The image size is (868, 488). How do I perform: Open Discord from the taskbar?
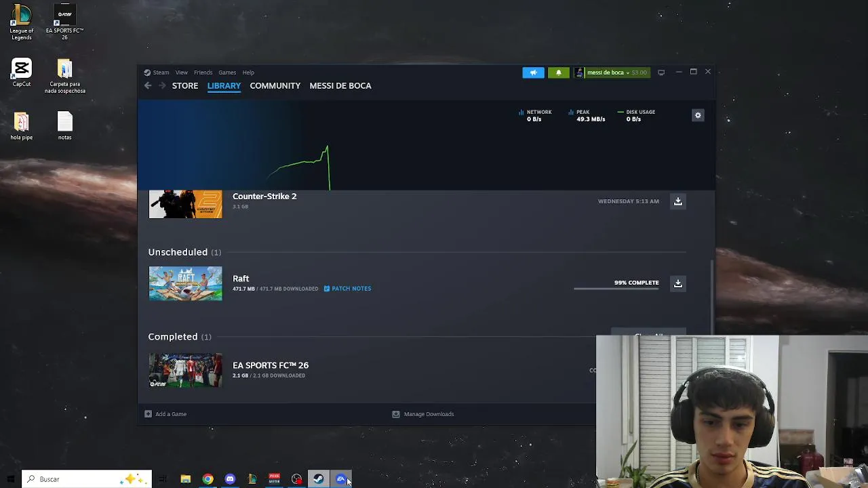230,479
